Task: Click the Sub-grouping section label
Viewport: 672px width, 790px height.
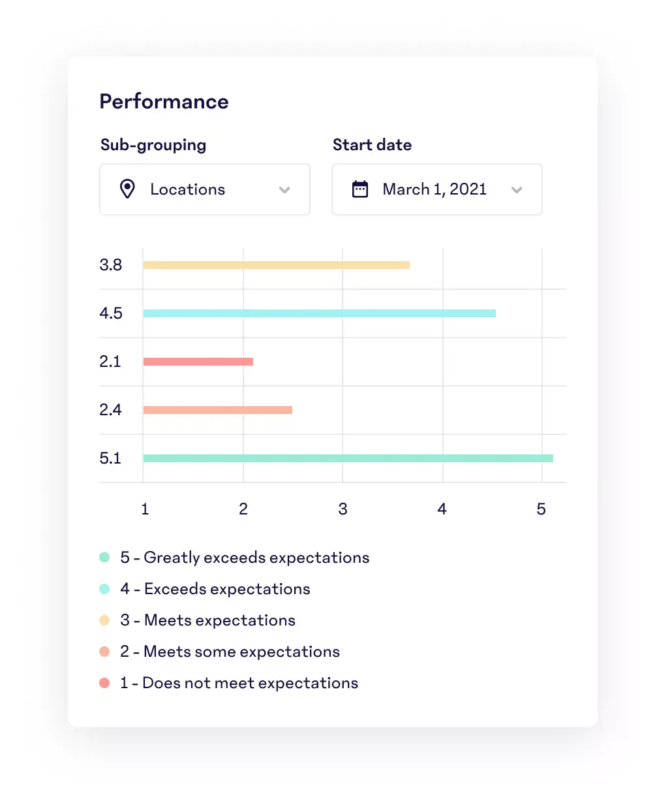Action: (x=153, y=145)
